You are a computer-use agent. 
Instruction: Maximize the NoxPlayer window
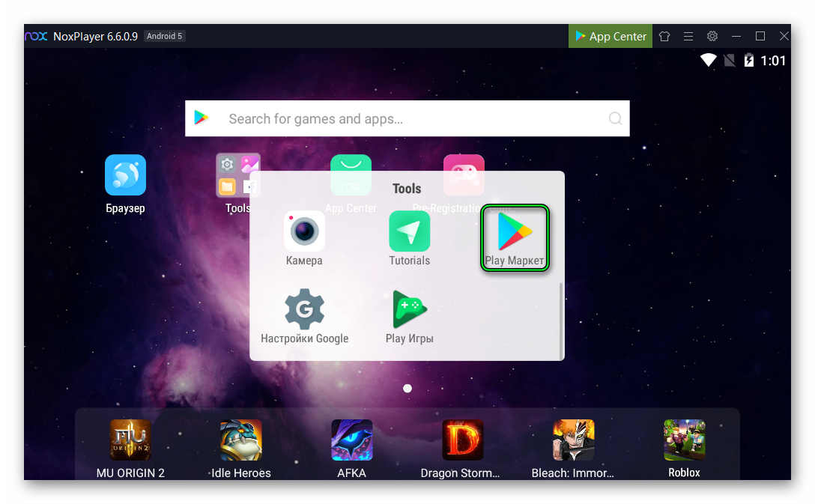(x=760, y=37)
